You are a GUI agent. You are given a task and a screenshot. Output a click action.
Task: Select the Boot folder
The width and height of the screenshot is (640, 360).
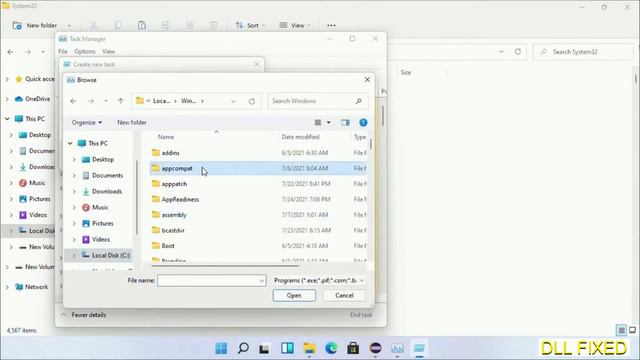coord(258,246)
